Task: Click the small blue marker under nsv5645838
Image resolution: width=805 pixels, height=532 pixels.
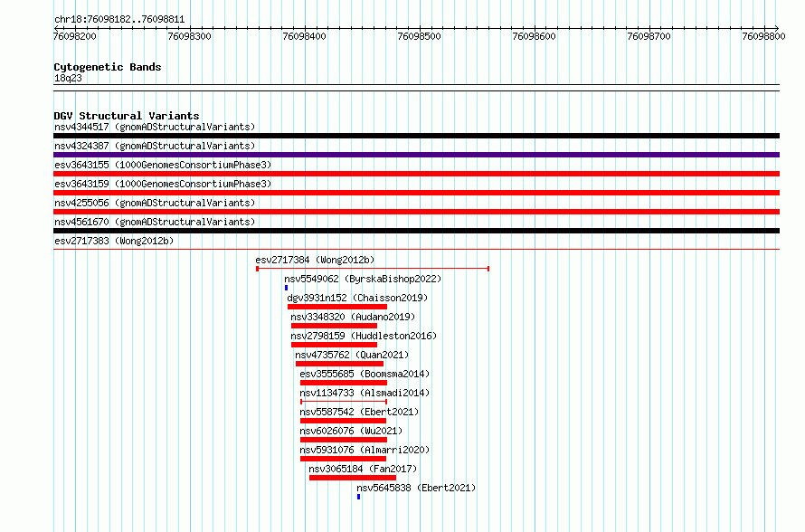Action: 358,497
